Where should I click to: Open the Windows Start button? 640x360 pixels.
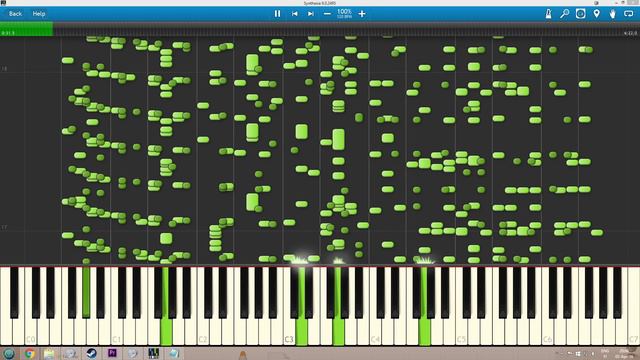point(9,353)
